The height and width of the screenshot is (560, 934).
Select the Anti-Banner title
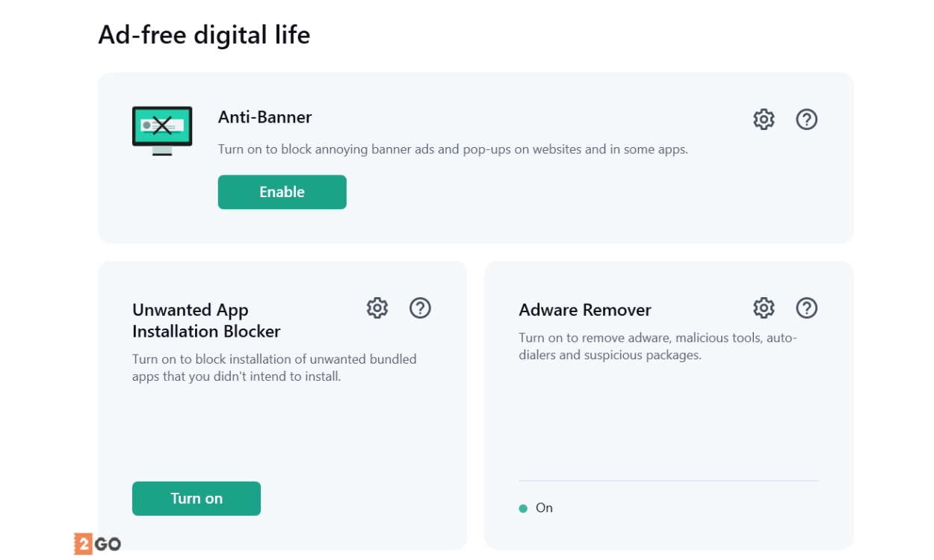point(265,117)
